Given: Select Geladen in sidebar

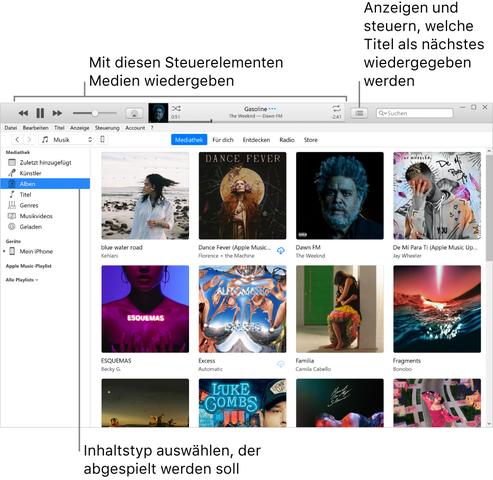Looking at the screenshot, I should (45, 227).
